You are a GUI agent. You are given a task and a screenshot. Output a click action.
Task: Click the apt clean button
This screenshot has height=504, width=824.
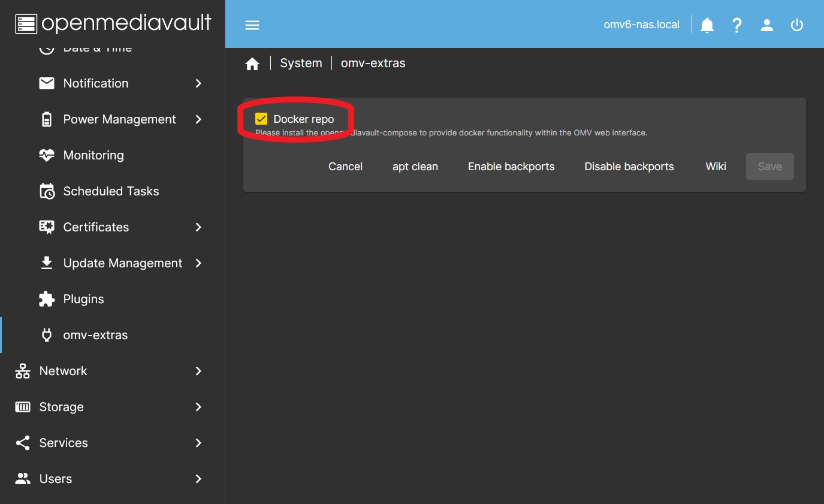tap(415, 167)
